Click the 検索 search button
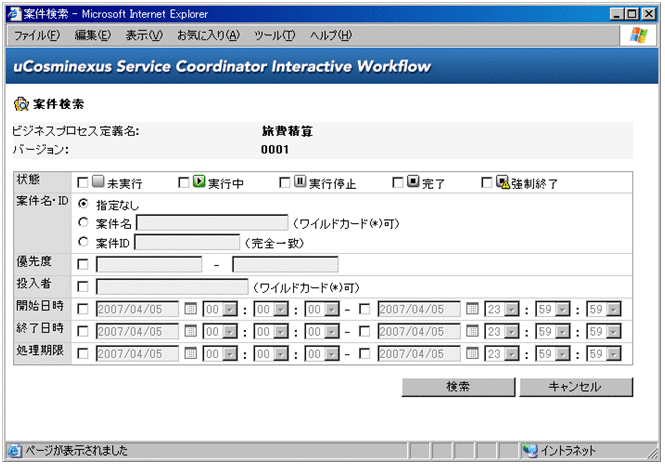 point(458,387)
